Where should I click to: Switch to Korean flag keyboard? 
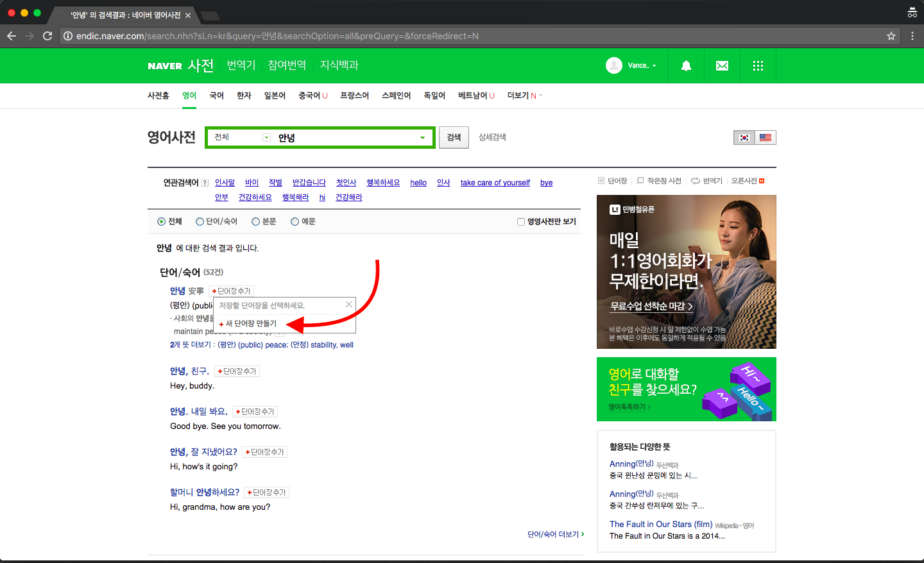(744, 137)
